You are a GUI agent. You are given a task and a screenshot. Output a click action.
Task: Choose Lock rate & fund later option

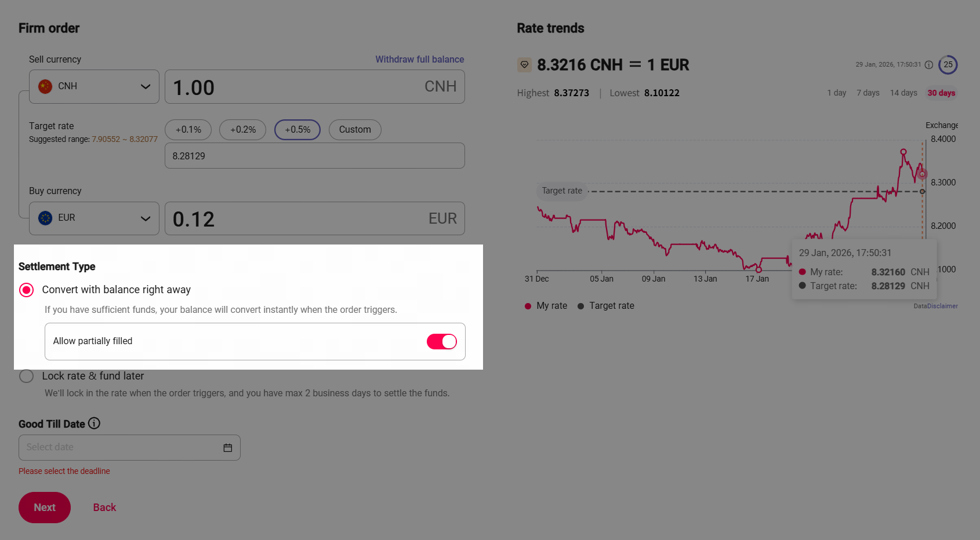click(27, 376)
